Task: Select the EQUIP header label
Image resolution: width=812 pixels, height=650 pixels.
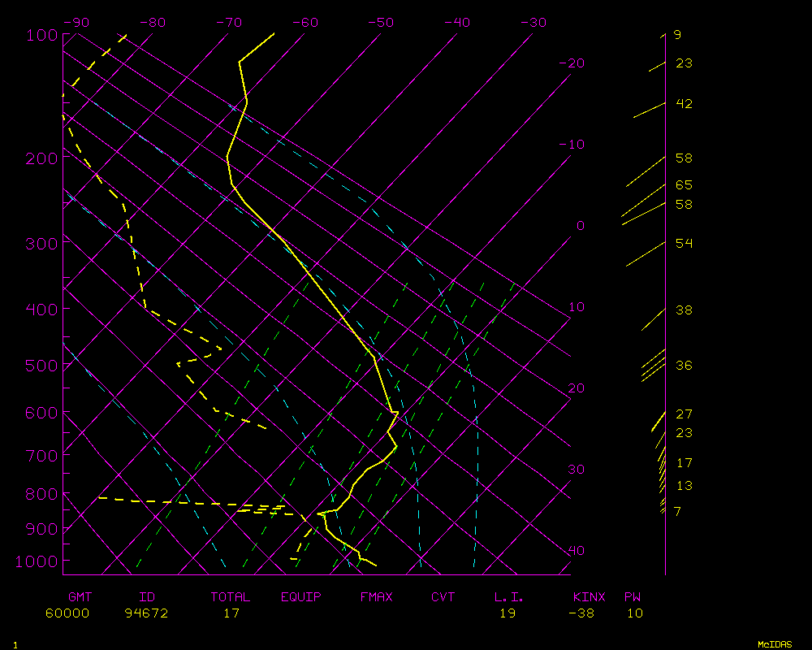Action: [x=301, y=597]
